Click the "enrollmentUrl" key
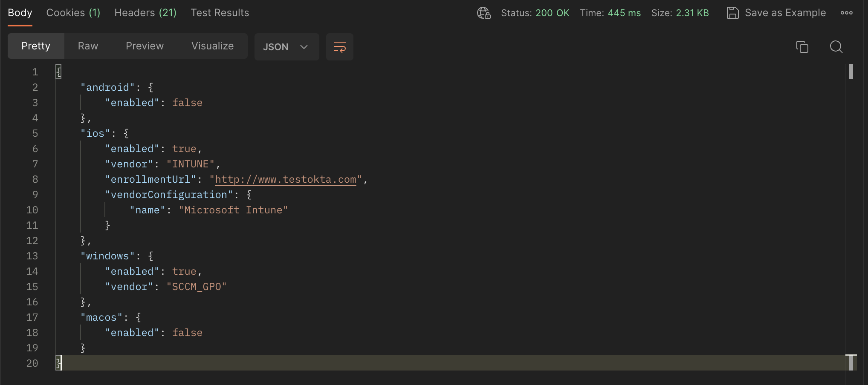Screen dimensions: 868x385 coord(150,179)
